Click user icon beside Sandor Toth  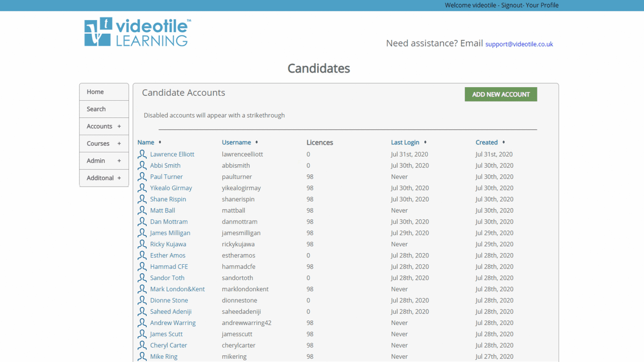142,278
